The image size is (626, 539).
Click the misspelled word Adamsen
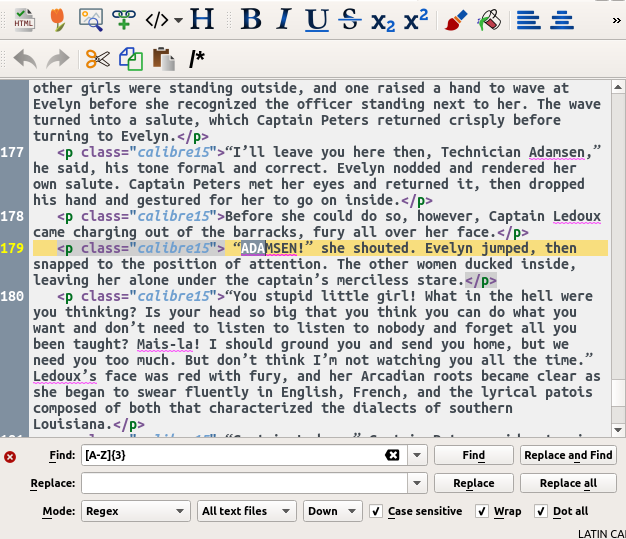(x=557, y=153)
